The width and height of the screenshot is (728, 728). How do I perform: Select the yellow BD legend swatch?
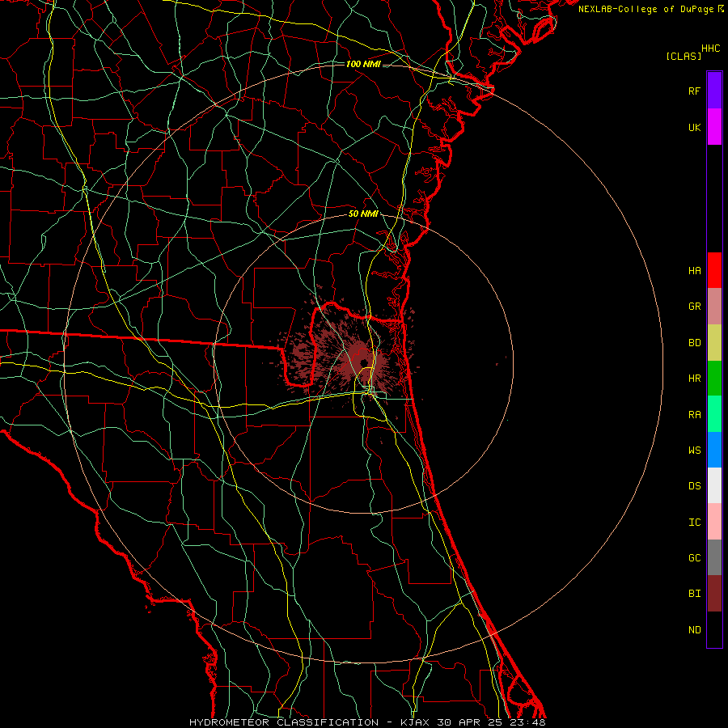pos(714,343)
